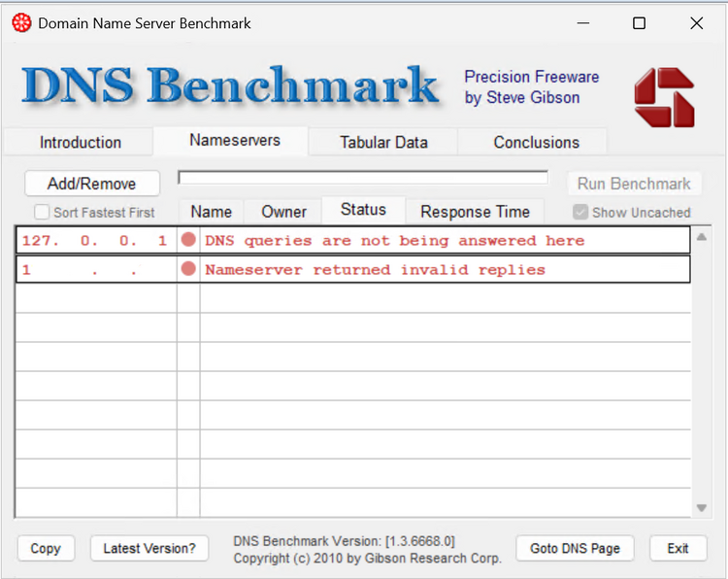
Task: Select the Owner sub-tab
Action: pyautogui.click(x=283, y=212)
